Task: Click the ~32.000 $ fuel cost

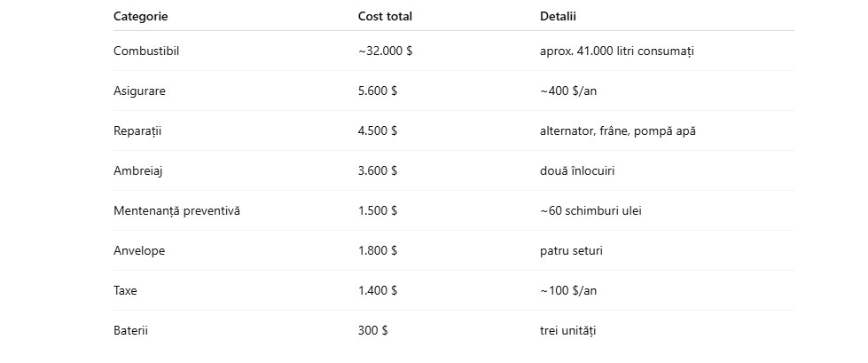Action: [385, 51]
